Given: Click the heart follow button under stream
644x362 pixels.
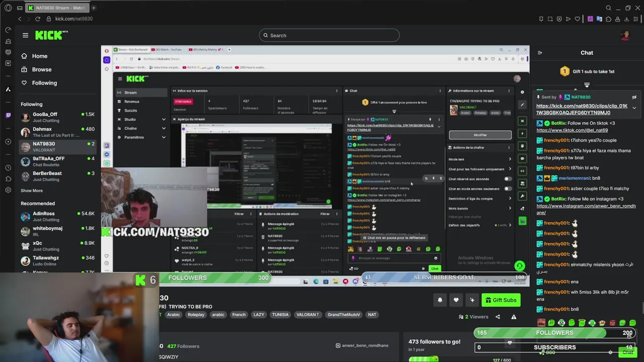Looking at the screenshot, I should [x=456, y=300].
